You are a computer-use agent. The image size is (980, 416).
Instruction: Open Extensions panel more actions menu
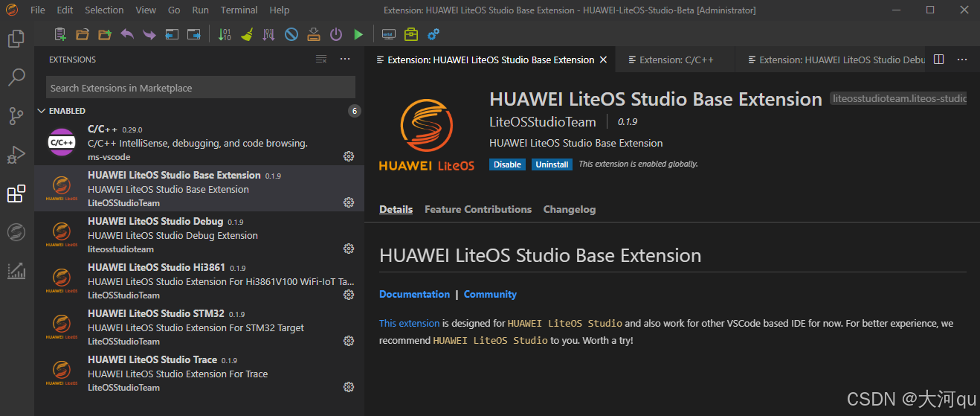(x=345, y=60)
